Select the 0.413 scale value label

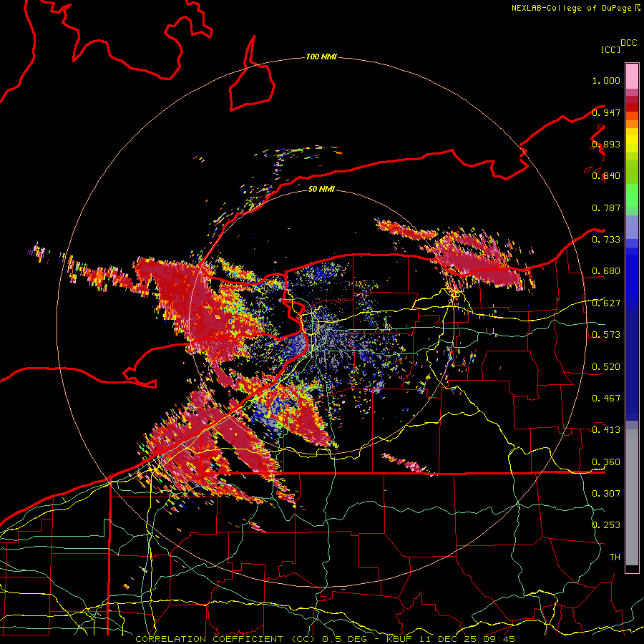click(606, 430)
